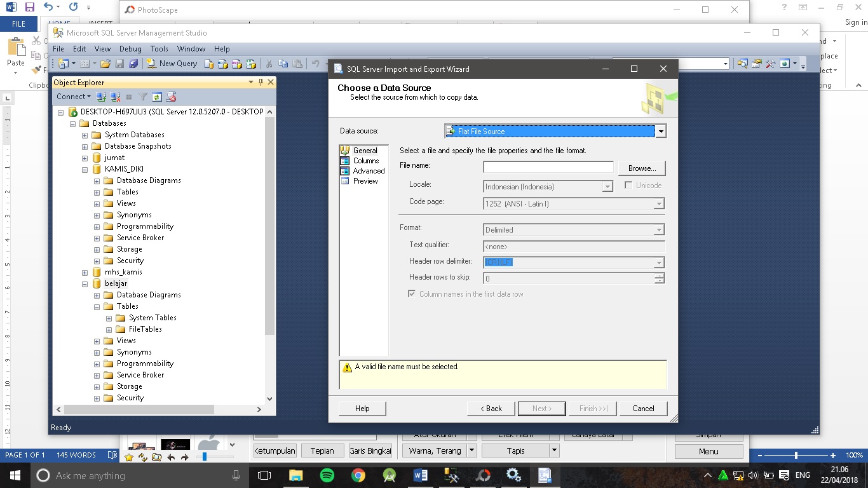
Task: Click the Help button in the wizard
Action: click(x=362, y=409)
